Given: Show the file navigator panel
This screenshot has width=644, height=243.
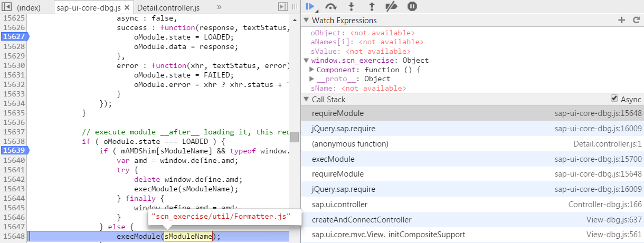Looking at the screenshot, I should [7, 7].
